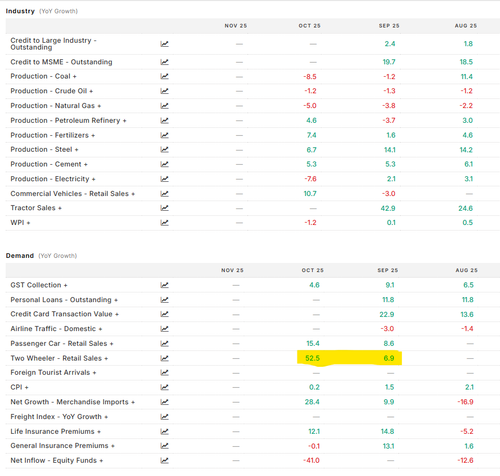
Task: Click chart icon for Life Insurance Premiums
Action: [164, 431]
